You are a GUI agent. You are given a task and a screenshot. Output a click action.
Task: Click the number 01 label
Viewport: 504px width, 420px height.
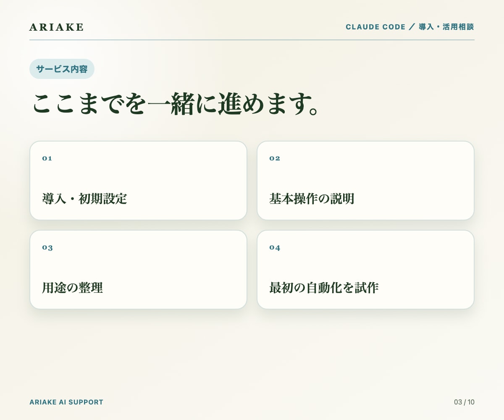click(47, 158)
